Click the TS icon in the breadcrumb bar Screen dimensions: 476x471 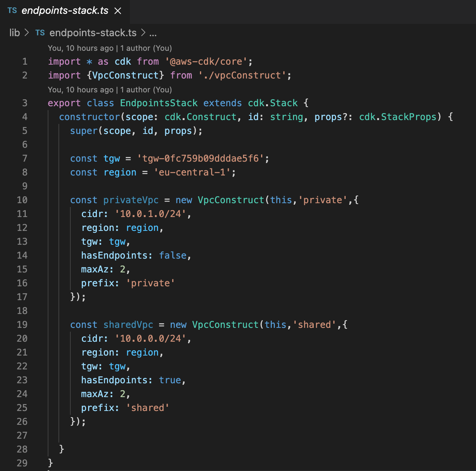tap(40, 33)
